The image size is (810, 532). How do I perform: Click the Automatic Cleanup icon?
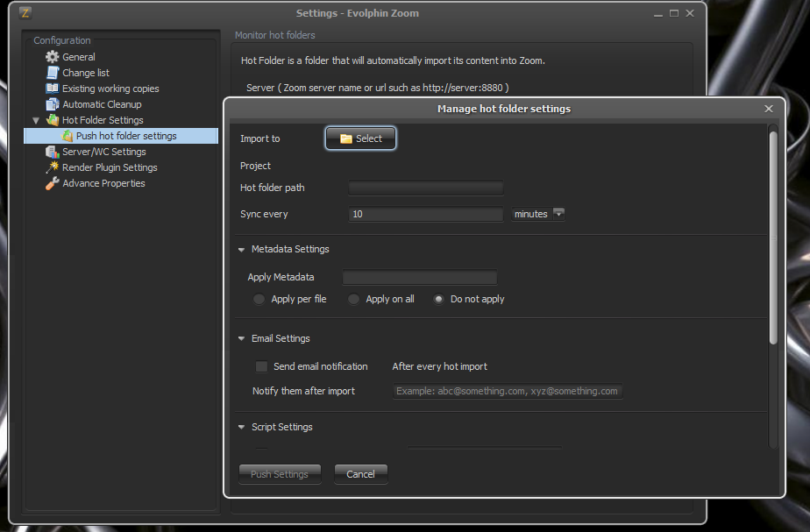[53, 104]
